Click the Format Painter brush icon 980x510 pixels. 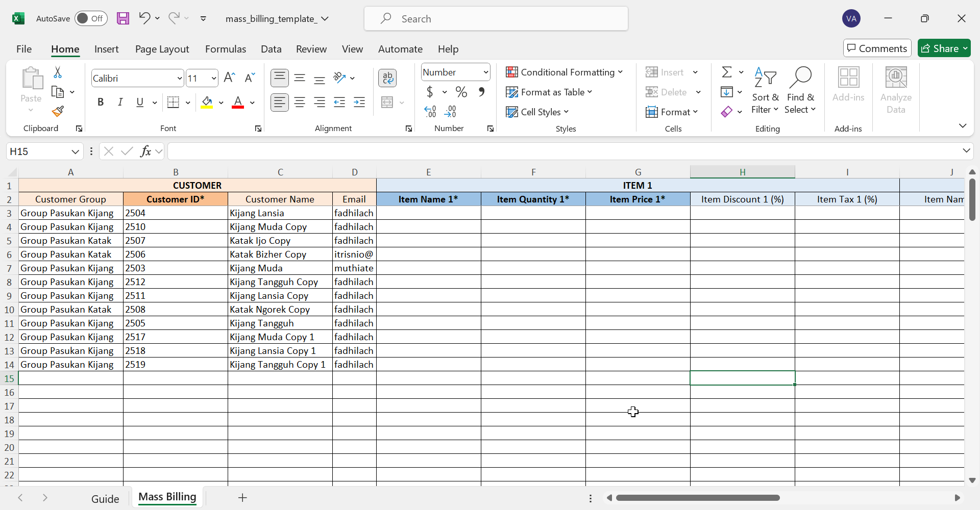coord(58,111)
